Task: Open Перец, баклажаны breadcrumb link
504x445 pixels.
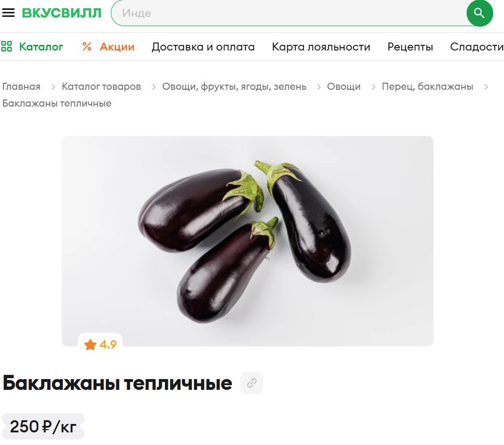Action: [428, 87]
